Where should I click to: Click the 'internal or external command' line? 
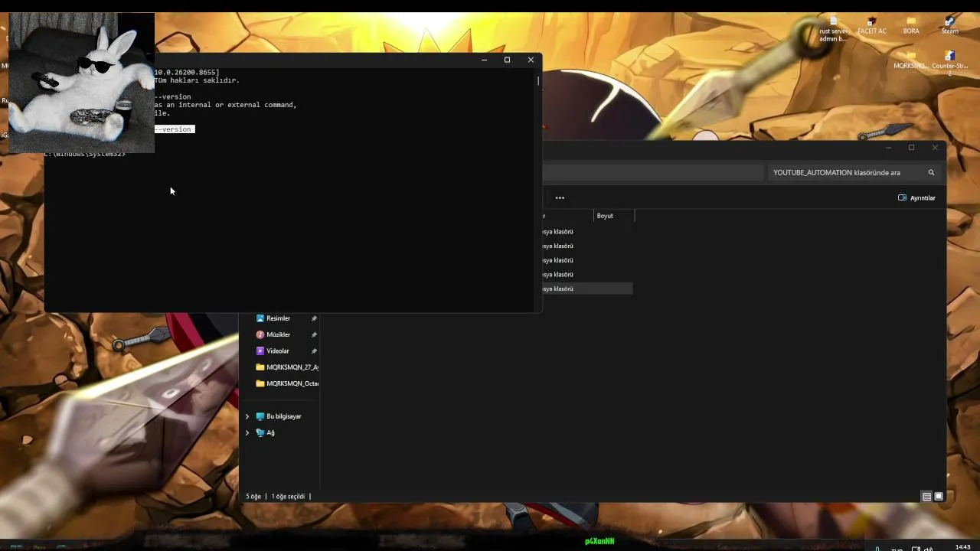pyautogui.click(x=226, y=105)
